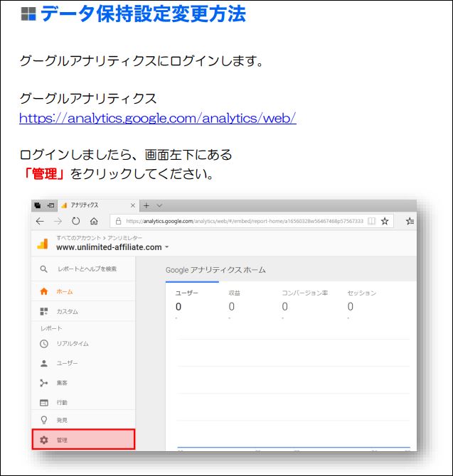Select セッション metric tab
Image resolution: width=453 pixels, height=476 pixels.
361,302
